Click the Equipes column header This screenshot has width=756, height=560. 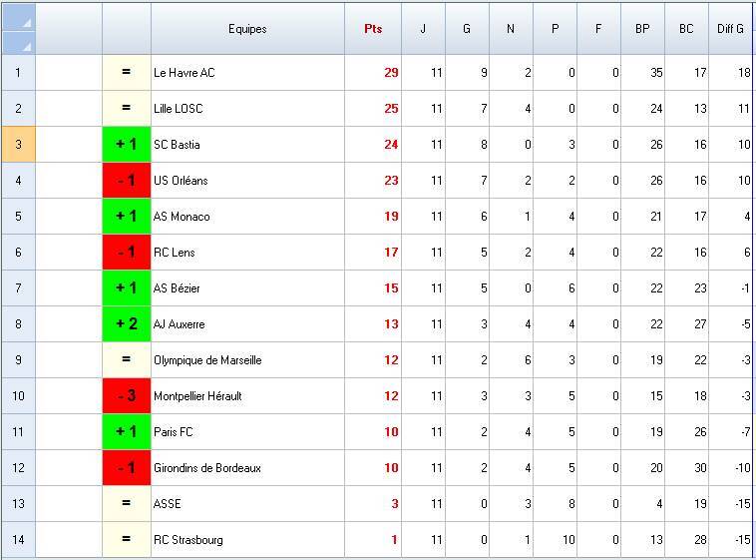point(247,29)
